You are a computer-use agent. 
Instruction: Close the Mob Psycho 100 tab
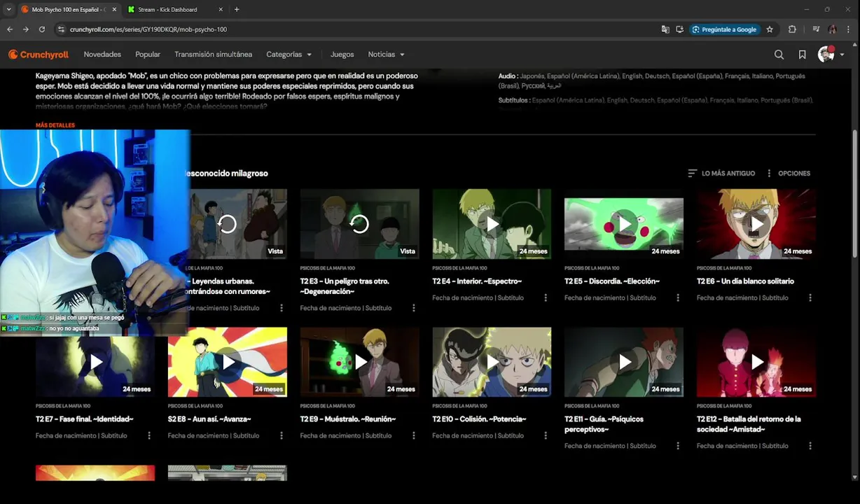coord(114,10)
